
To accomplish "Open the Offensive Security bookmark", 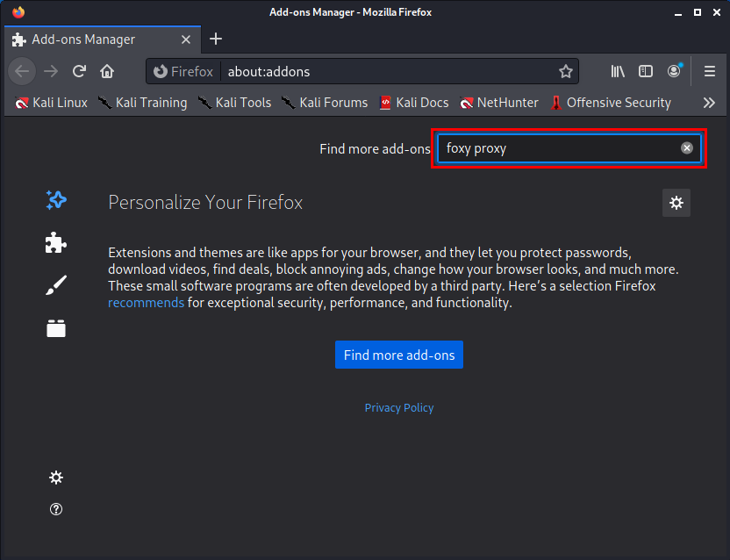I will pos(611,103).
